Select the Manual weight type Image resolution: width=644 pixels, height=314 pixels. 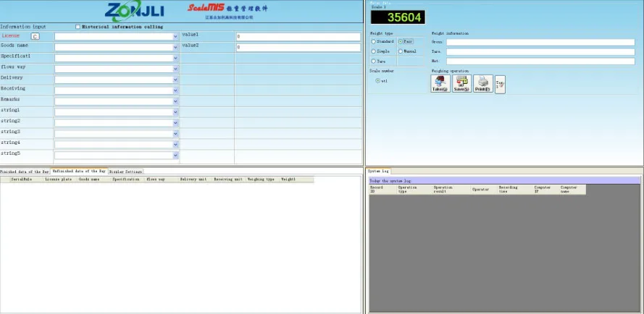pyautogui.click(x=401, y=51)
